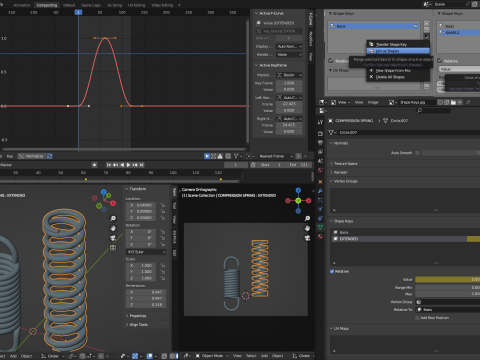Open the Object Constraints properties tab

(320, 218)
